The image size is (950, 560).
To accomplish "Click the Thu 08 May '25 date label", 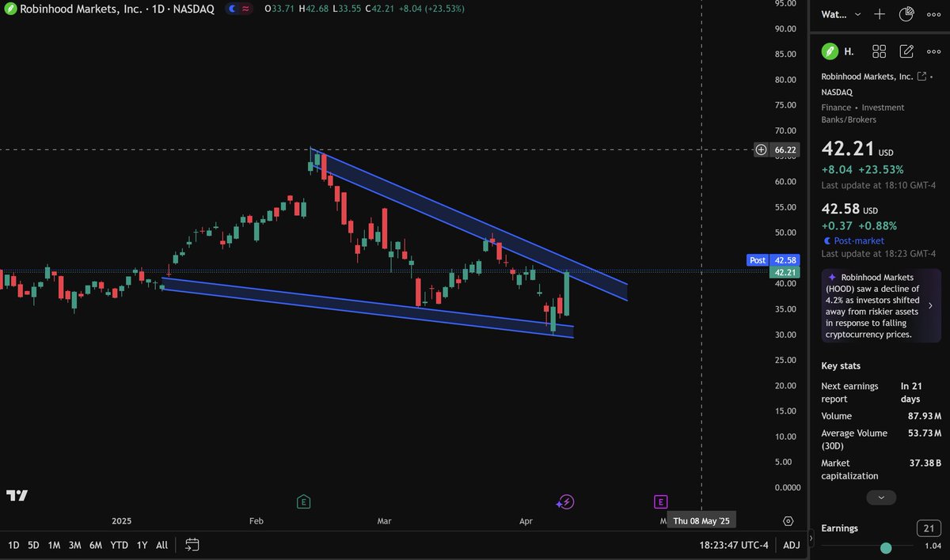I will (x=702, y=520).
